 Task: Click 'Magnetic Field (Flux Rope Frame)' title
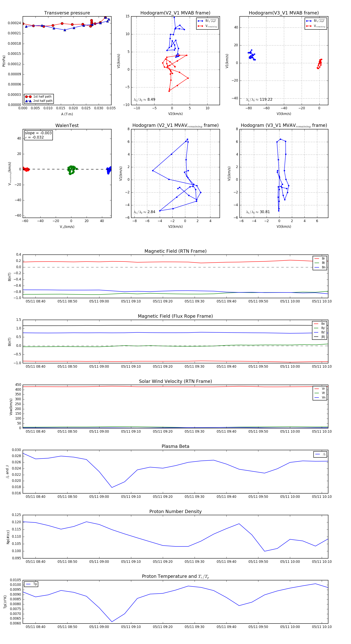175,316
